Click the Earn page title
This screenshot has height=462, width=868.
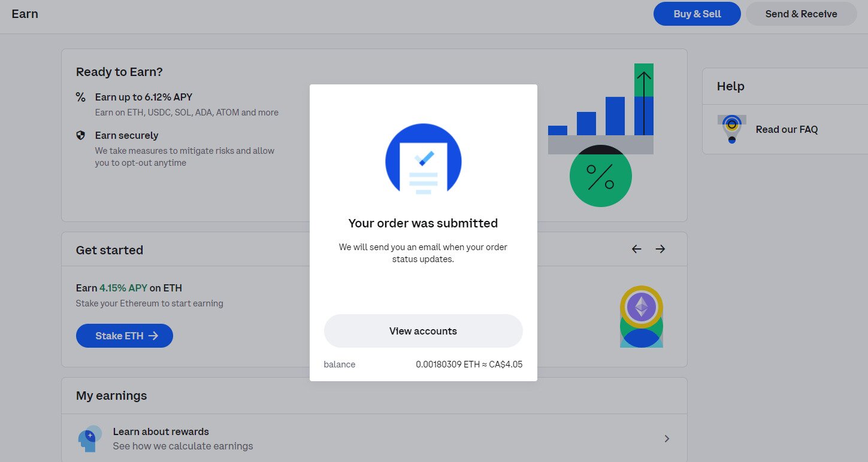click(x=25, y=13)
